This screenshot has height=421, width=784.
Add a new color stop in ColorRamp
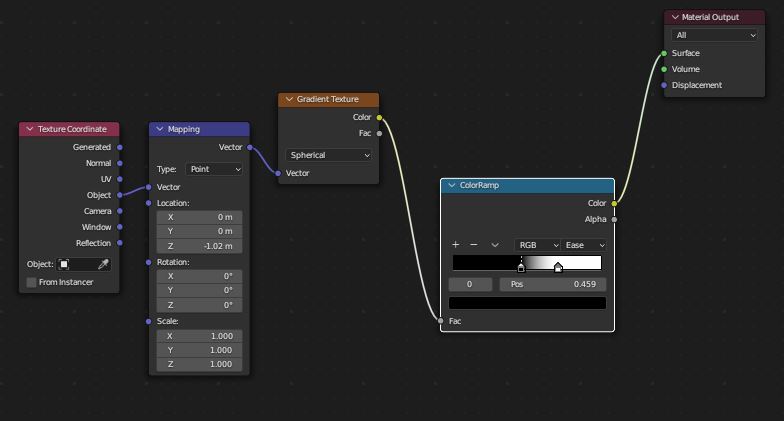pos(456,245)
